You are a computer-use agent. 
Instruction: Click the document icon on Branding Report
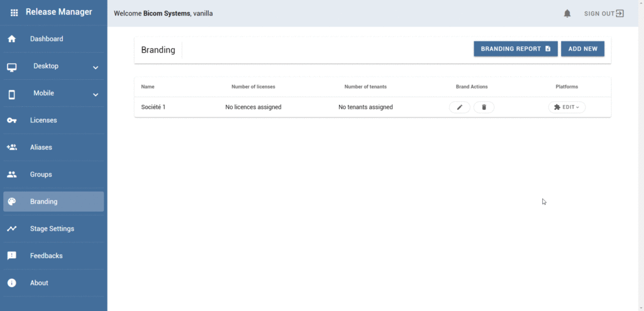tap(548, 49)
